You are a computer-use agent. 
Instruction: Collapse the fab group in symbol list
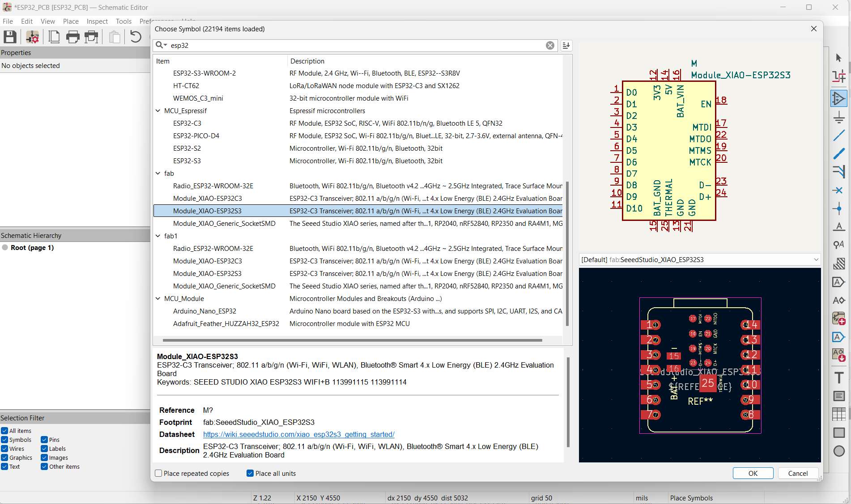click(157, 174)
